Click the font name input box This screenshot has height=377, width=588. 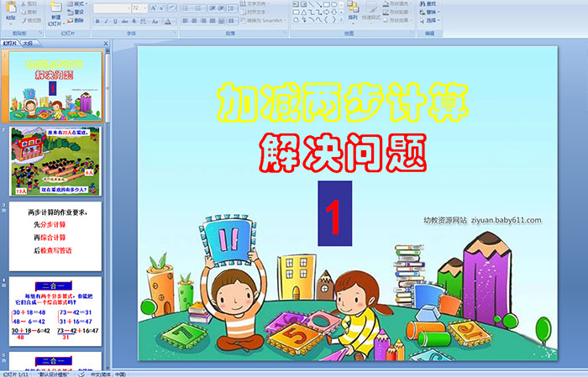coord(112,8)
